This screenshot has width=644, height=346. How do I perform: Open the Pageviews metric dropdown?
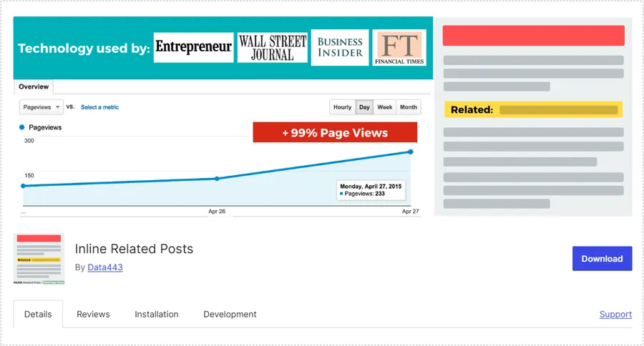[x=42, y=107]
